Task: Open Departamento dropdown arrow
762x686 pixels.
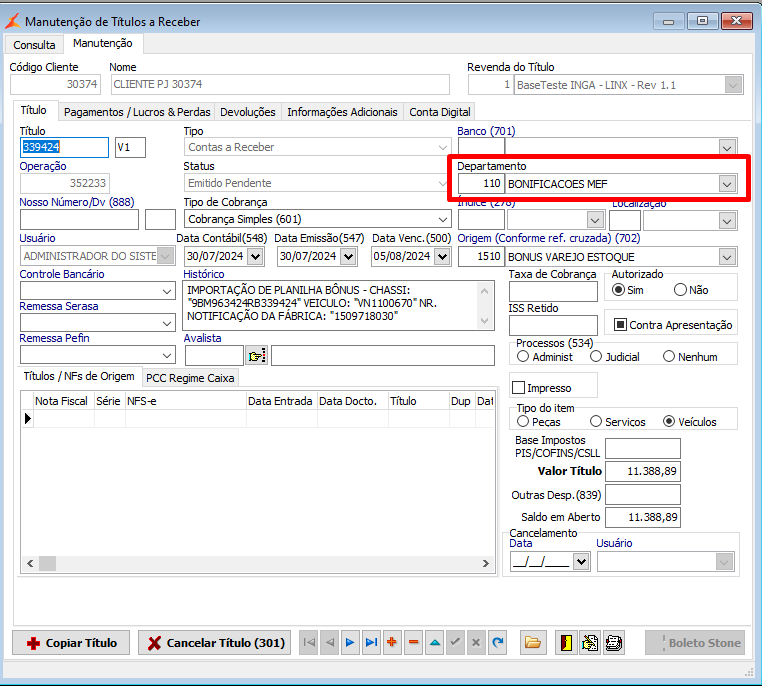Action: (727, 184)
